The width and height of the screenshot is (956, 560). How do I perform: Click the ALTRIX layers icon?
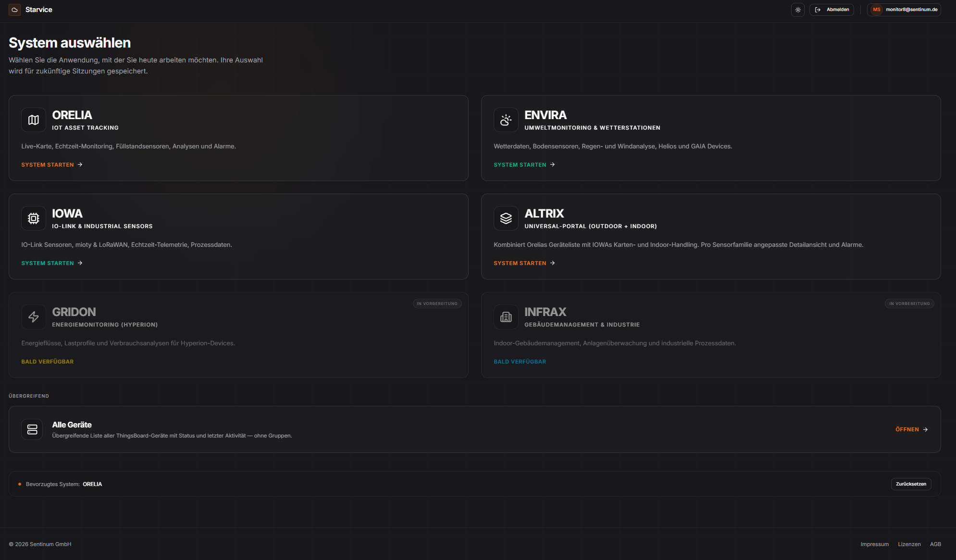[x=506, y=219]
